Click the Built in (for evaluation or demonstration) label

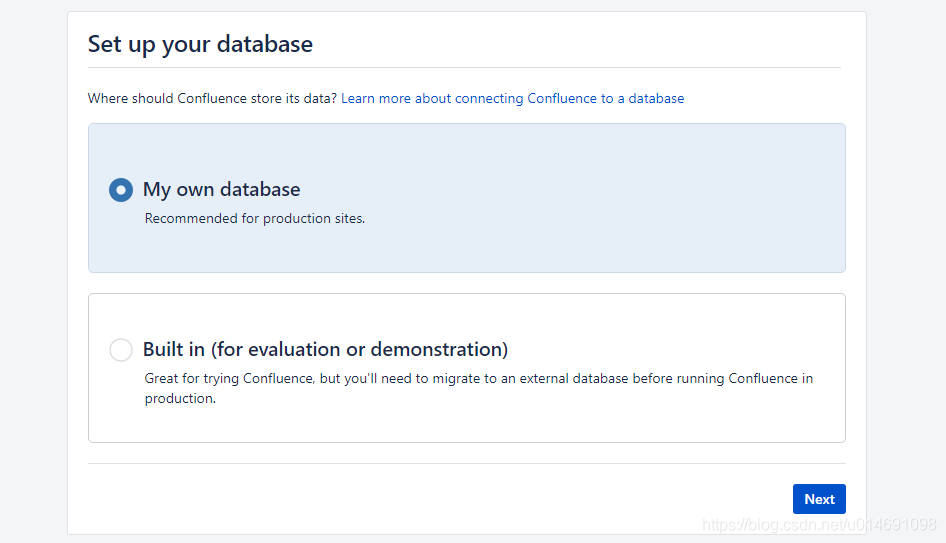(x=325, y=349)
